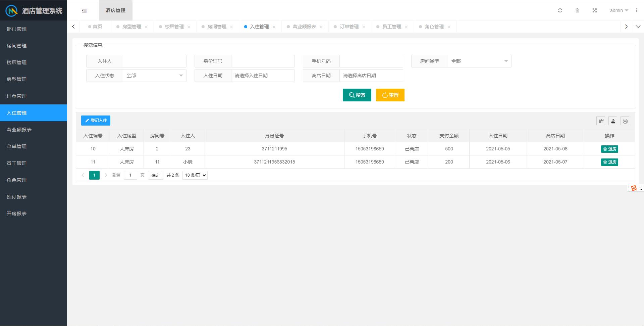Screen dimensions: 644x326
Task: Expand the 入住状态 dropdown
Action: click(154, 76)
